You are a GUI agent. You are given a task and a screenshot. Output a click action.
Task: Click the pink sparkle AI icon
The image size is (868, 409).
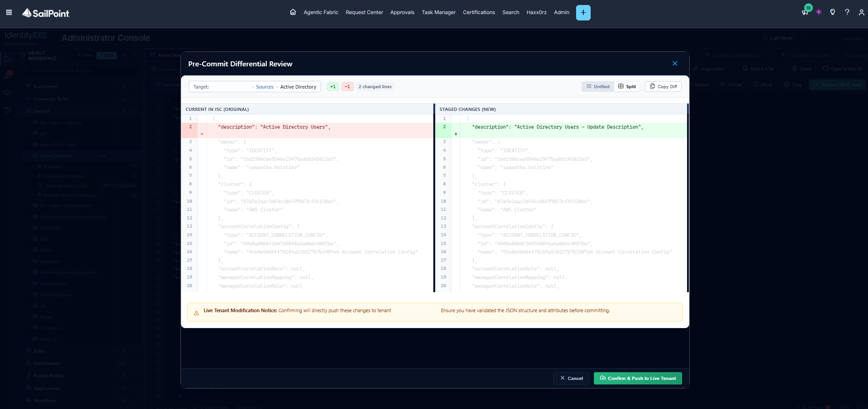pyautogui.click(x=818, y=12)
